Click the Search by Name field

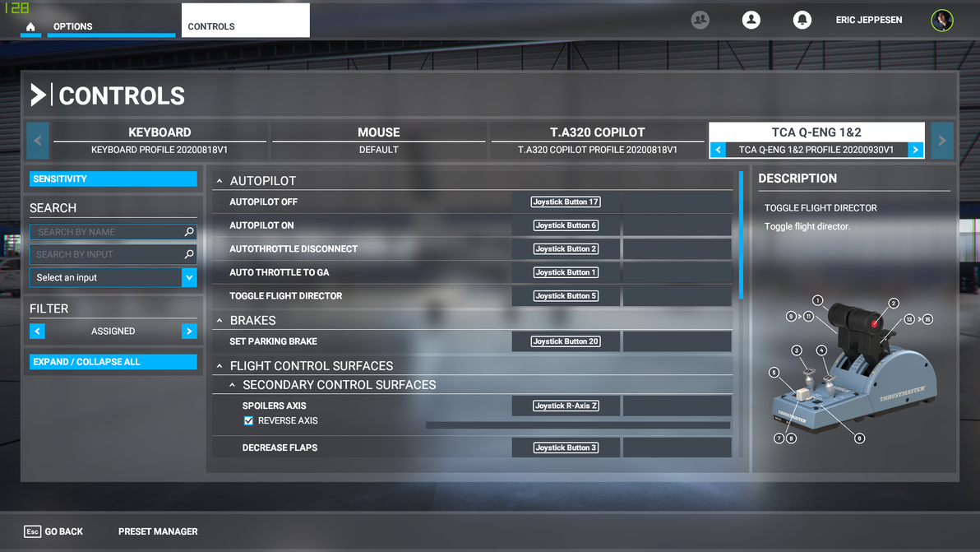coord(113,232)
